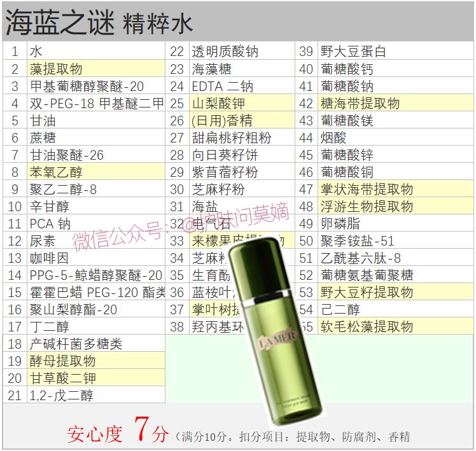Select the cell EDTA 二钠
The image size is (476, 451).
coord(242,86)
